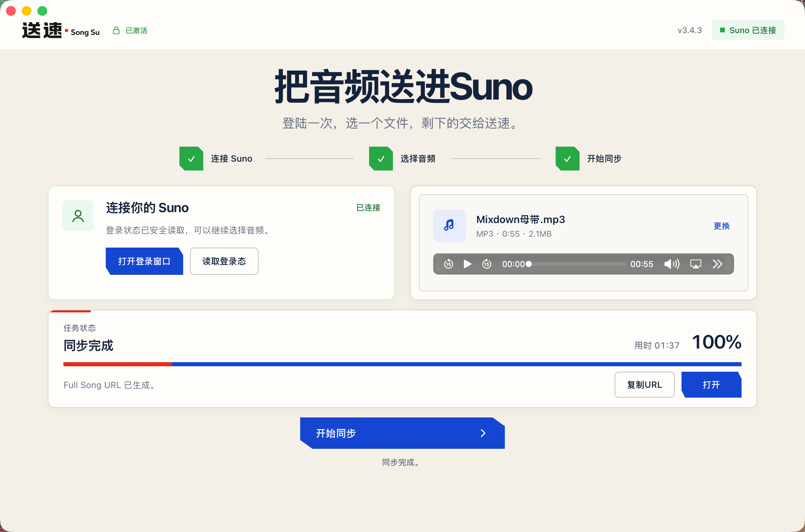This screenshot has height=532, width=805.
Task: Click the 00:55 duration in player
Action: coord(642,264)
